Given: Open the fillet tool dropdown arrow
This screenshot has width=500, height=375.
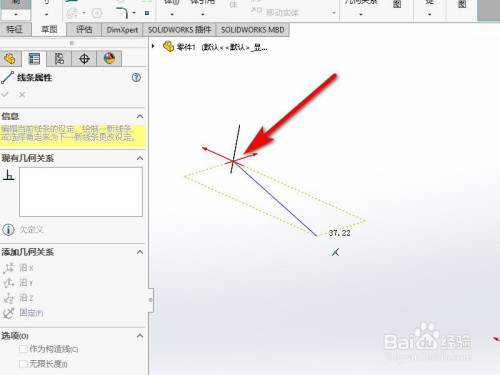Looking at the screenshot, I should tap(134, 13).
